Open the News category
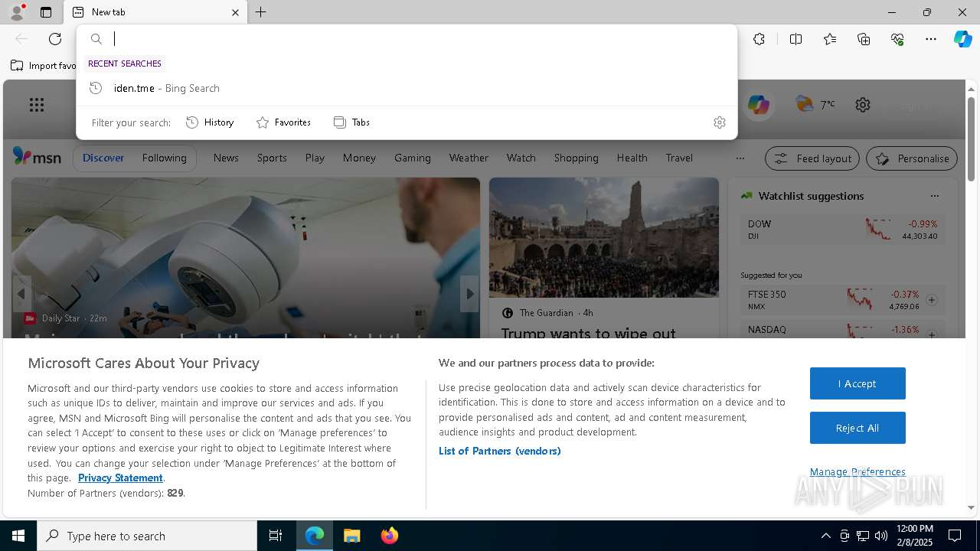Viewport: 980px width, 551px height. tap(226, 158)
